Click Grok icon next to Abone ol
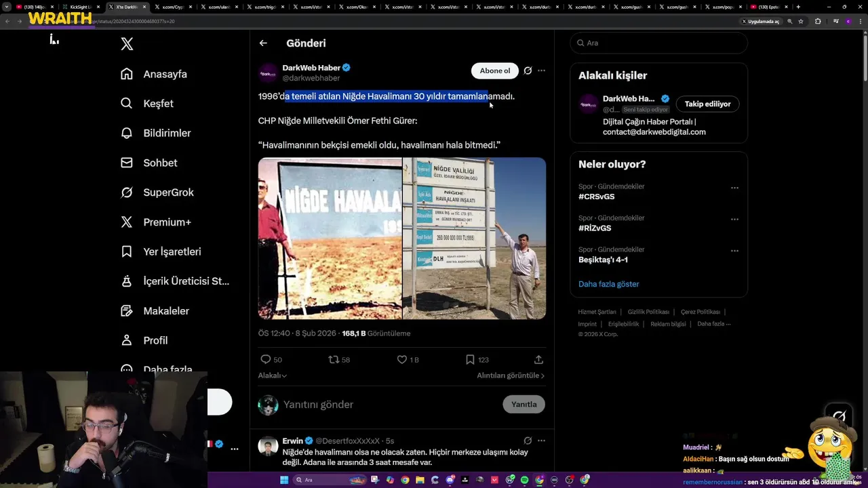Image resolution: width=868 pixels, height=488 pixels. pyautogui.click(x=528, y=70)
